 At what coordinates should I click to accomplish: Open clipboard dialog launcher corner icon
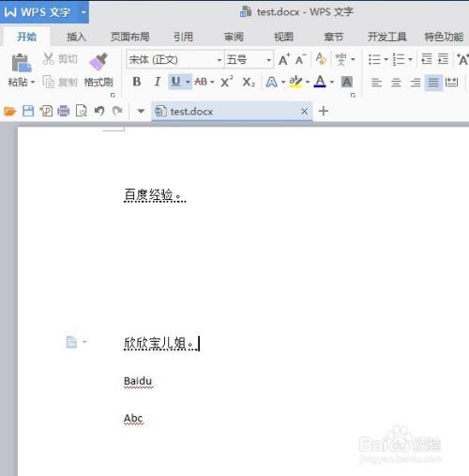(x=113, y=95)
